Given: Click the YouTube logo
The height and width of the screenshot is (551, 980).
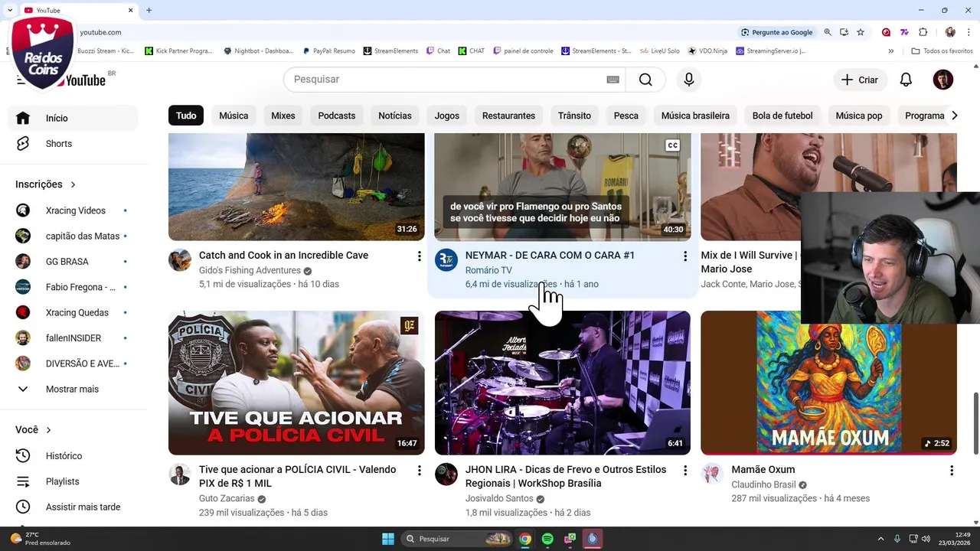Looking at the screenshot, I should [86, 80].
